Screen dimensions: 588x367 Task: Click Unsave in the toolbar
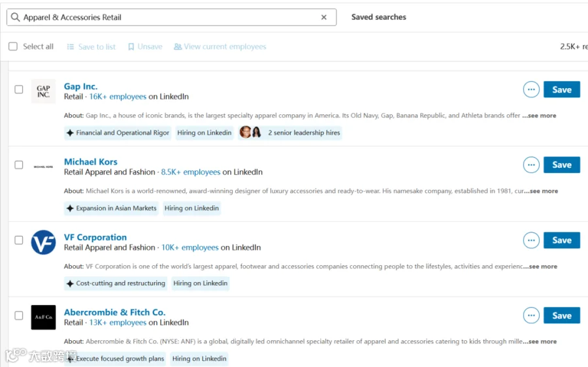(145, 47)
